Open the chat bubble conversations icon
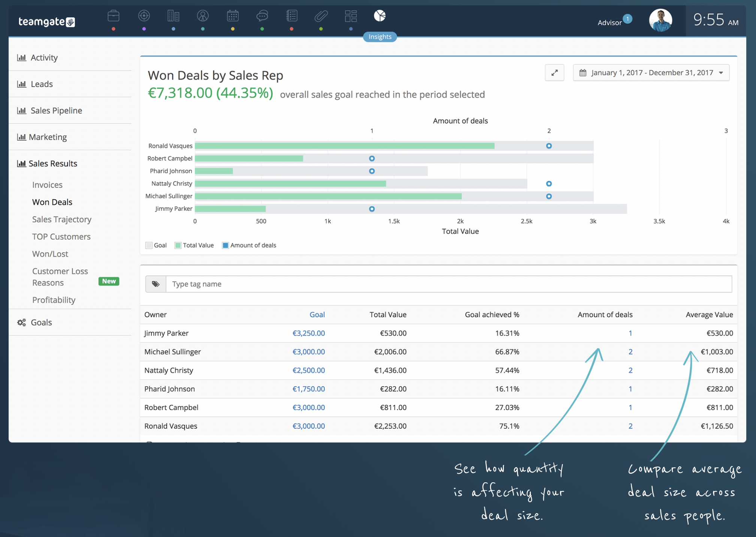 point(262,16)
